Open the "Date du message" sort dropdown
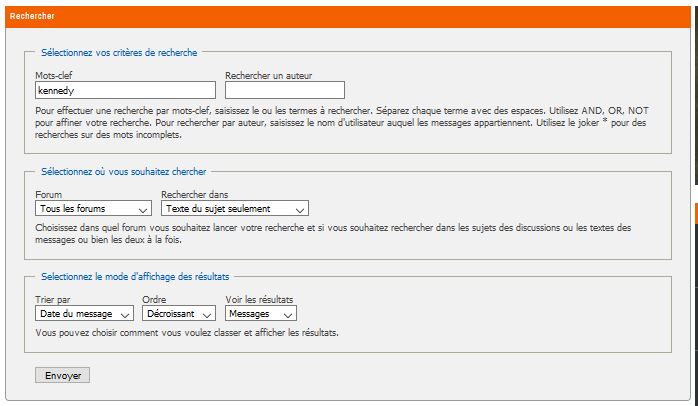The width and height of the screenshot is (698, 406). point(84,314)
